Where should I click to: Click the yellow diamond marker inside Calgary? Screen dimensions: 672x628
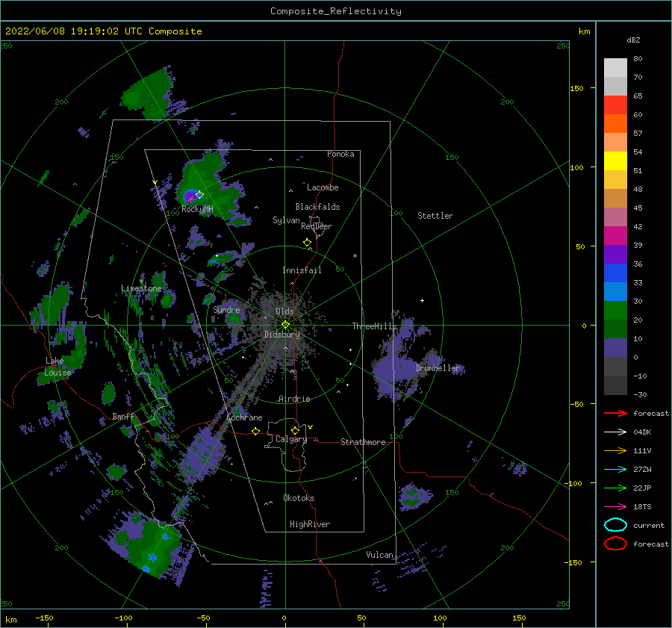click(x=295, y=430)
